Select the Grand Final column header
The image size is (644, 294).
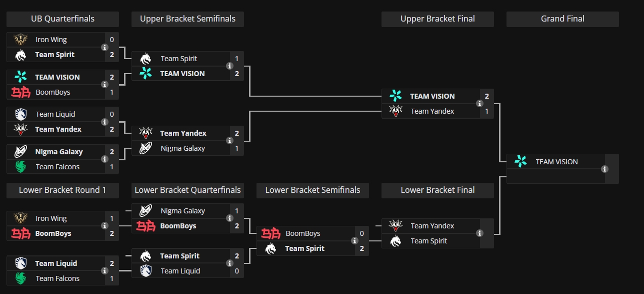tap(562, 19)
